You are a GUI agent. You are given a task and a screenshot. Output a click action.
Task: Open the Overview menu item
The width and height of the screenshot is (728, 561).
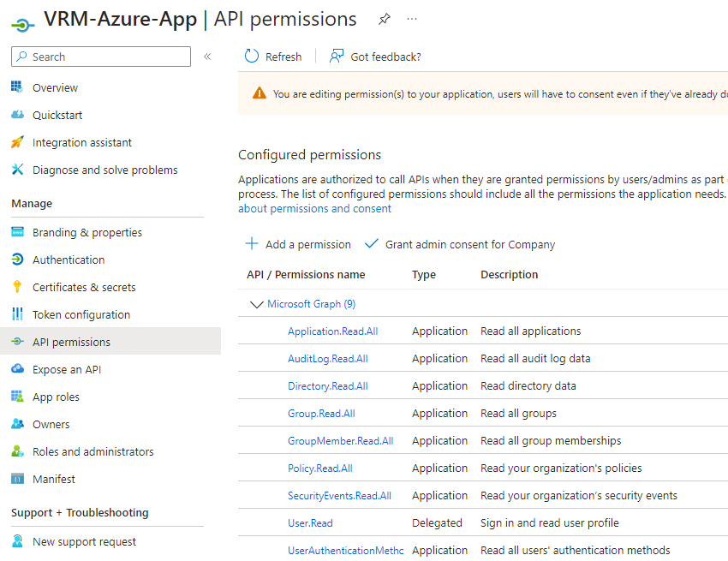[55, 87]
